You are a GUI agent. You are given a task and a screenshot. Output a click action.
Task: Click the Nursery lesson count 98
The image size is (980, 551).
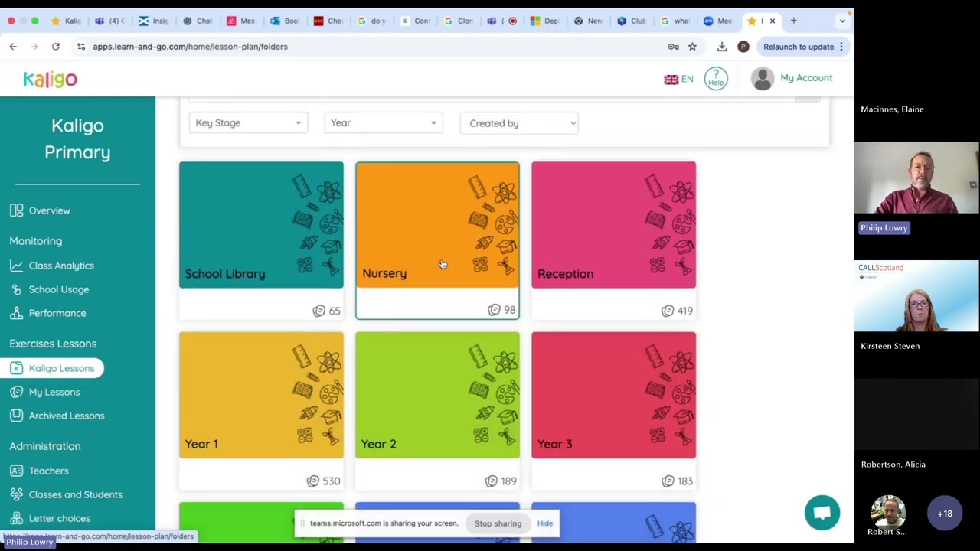[x=502, y=310]
